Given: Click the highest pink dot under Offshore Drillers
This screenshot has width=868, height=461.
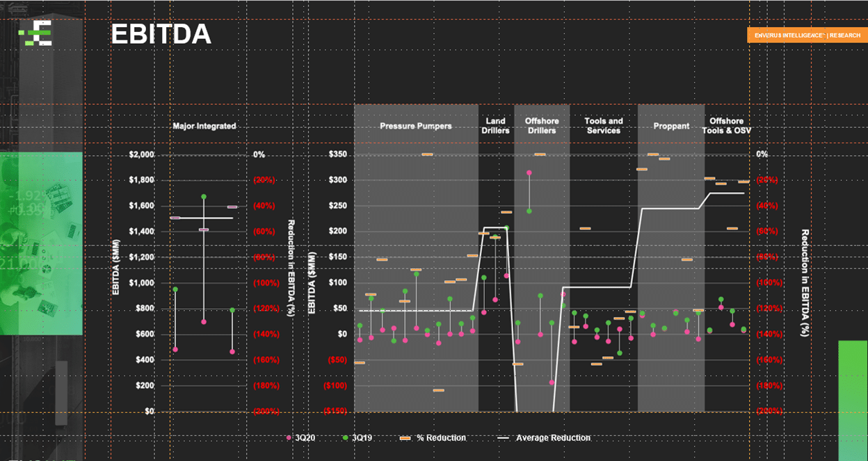Looking at the screenshot, I should tap(529, 172).
